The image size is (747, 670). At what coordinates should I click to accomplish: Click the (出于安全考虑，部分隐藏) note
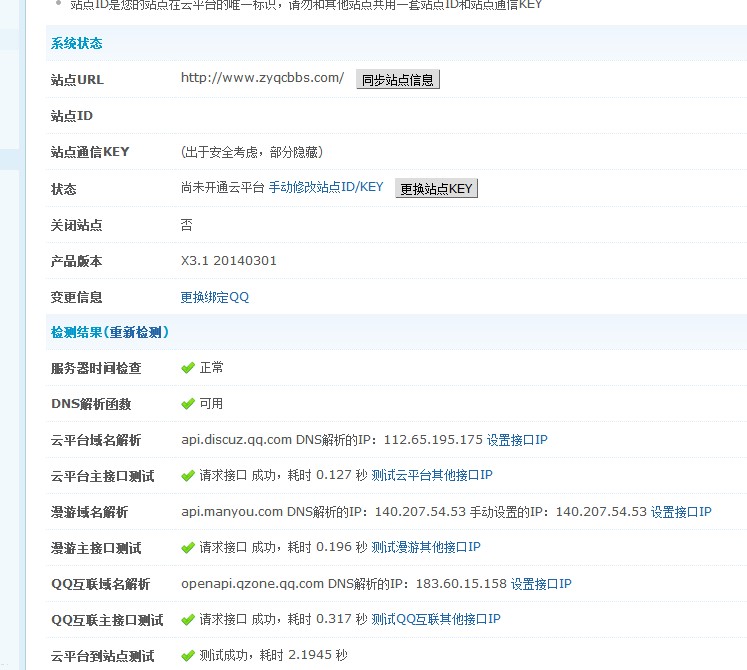[252, 152]
